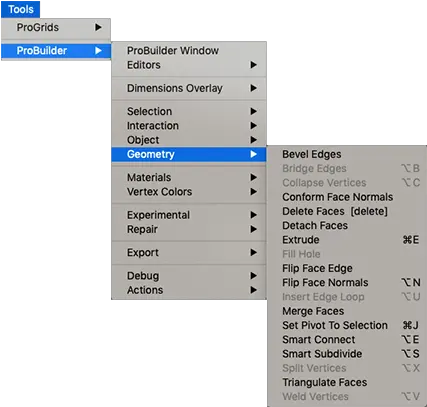Choose Extrude

[347, 240]
